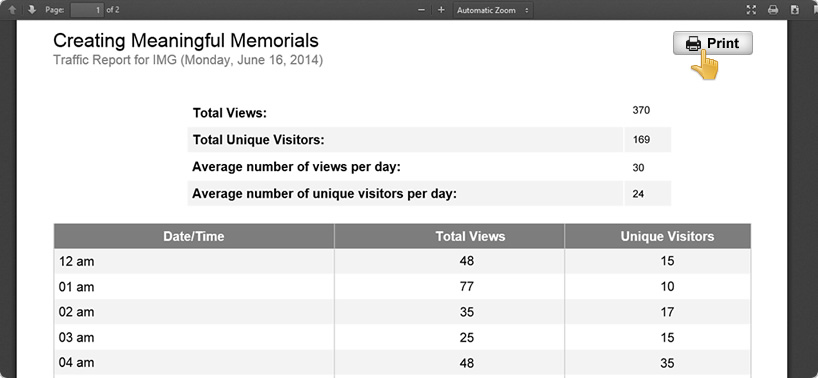Image resolution: width=818 pixels, height=378 pixels.
Task: Click the toolbar printer icon
Action: (773, 10)
